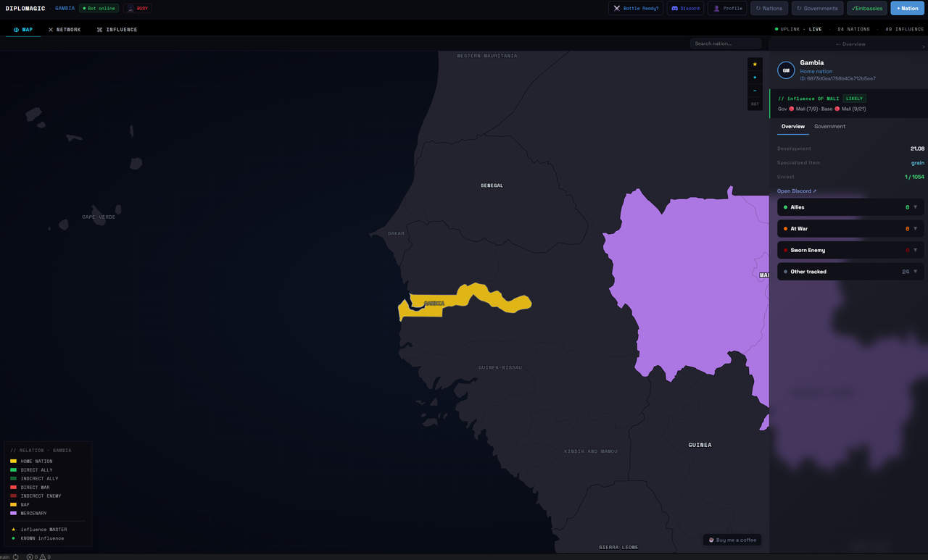This screenshot has width=928, height=560.
Task: Click the Map tab globe icon
Action: [16, 30]
